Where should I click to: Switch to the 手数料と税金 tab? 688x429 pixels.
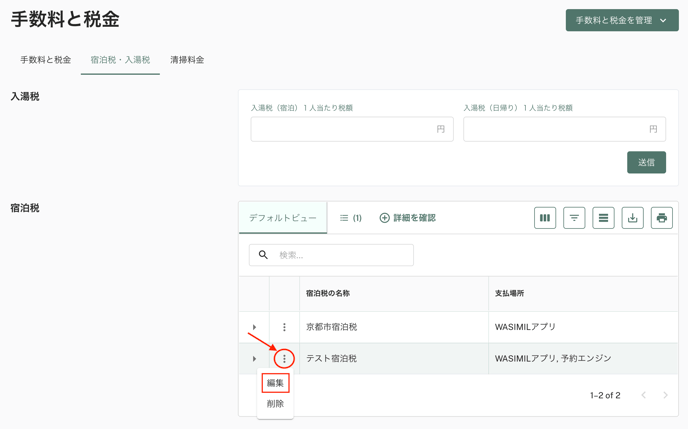(46, 60)
